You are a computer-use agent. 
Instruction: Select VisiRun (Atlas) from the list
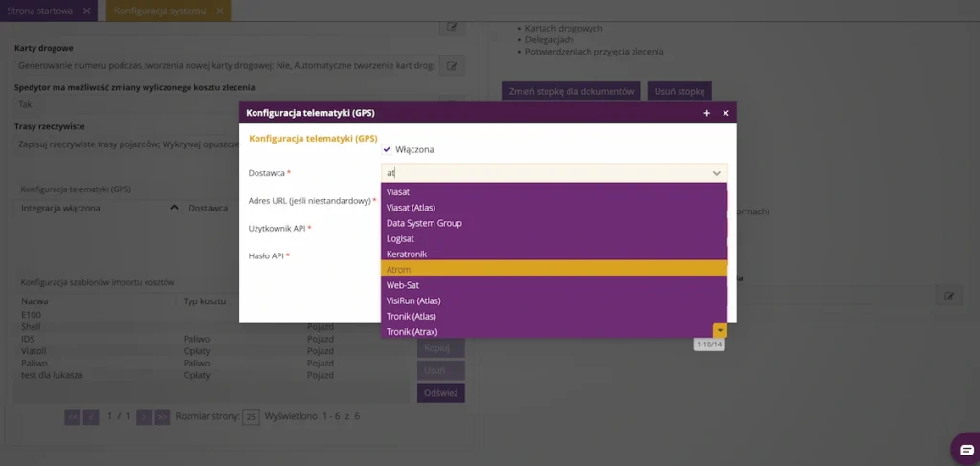coord(554,300)
